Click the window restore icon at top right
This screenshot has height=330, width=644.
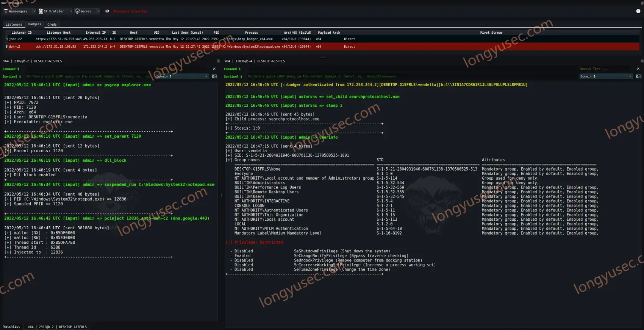coord(642,3)
